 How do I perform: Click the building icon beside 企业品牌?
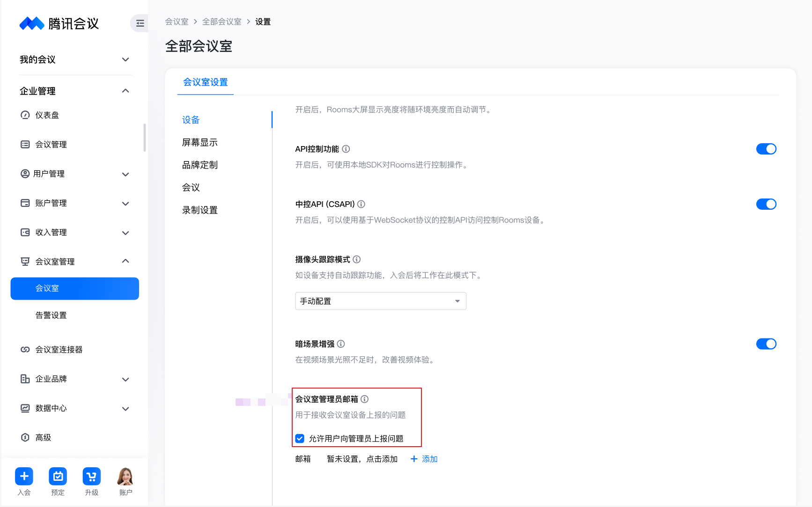pyautogui.click(x=25, y=379)
